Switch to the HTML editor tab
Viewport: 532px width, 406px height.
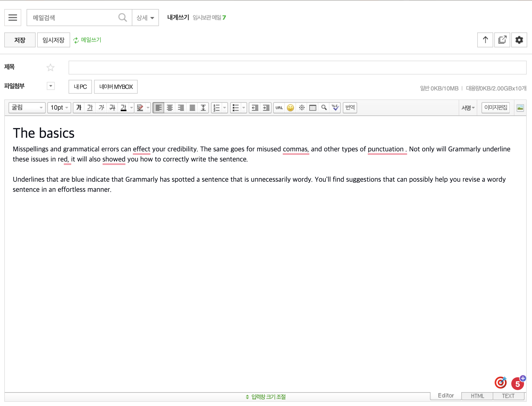[x=477, y=396]
